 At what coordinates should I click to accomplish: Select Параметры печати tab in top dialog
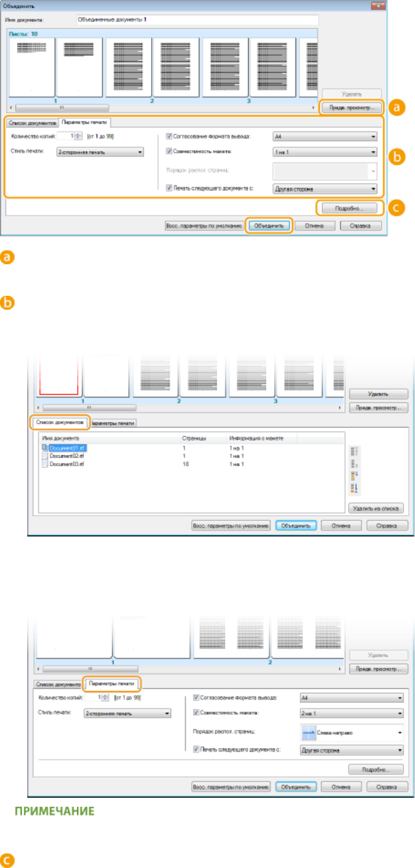pyautogui.click(x=84, y=122)
